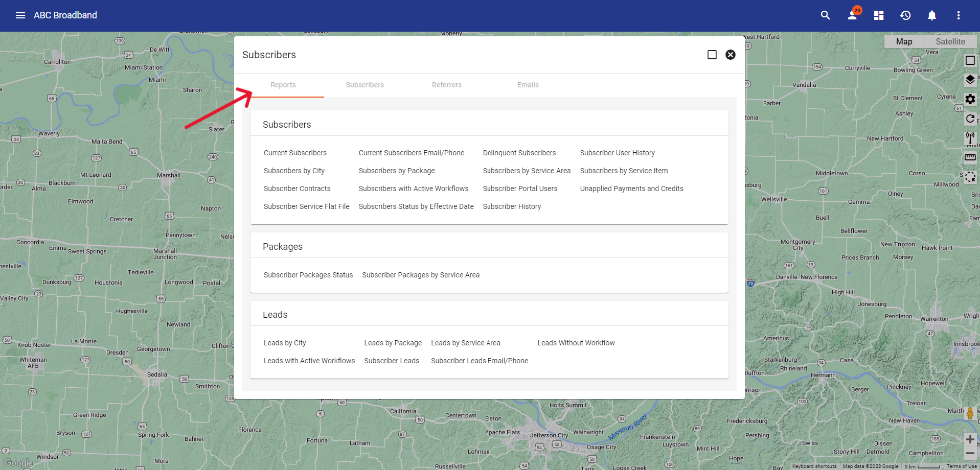Open search with the magnifier icon
The image size is (980, 470).
click(826, 15)
